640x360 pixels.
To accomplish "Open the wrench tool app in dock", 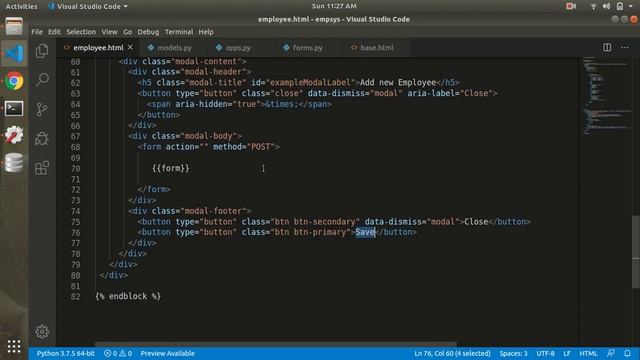I will tap(14, 135).
